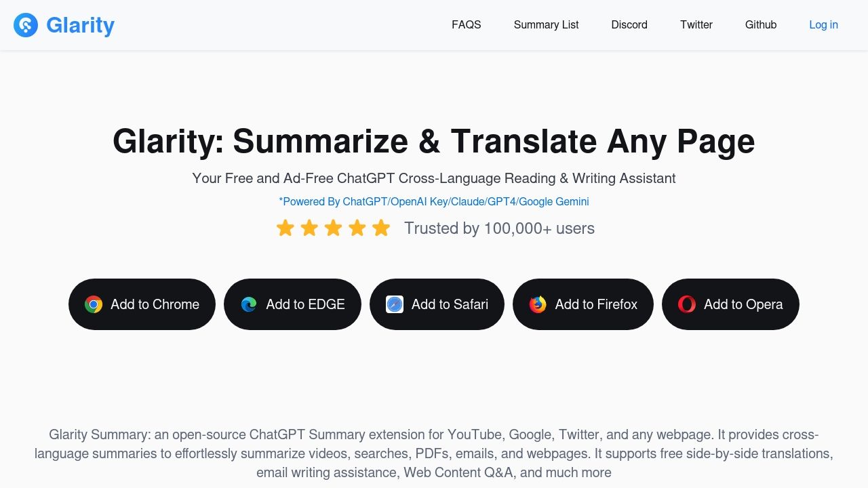This screenshot has width=868, height=488.
Task: Click Add to EDGE button
Action: click(292, 304)
